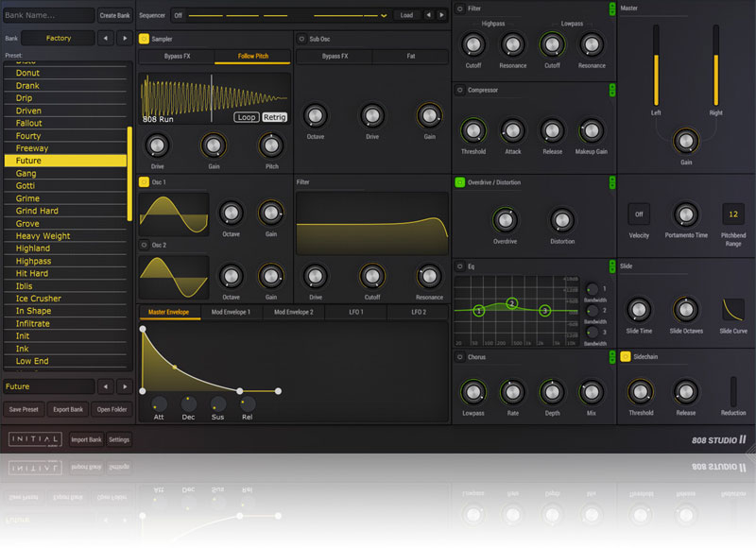Viewport: 756px width, 548px height.
Task: Select the Heavy Weight preset
Action: [43, 236]
